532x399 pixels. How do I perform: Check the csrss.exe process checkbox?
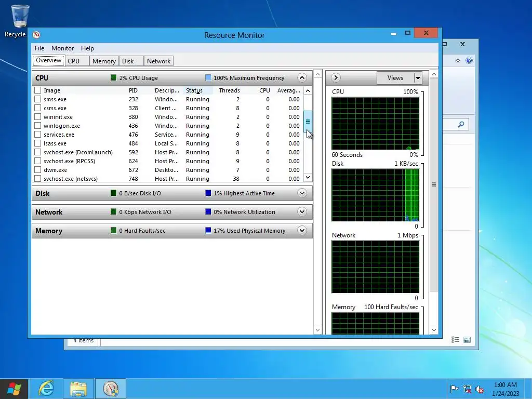click(x=37, y=108)
